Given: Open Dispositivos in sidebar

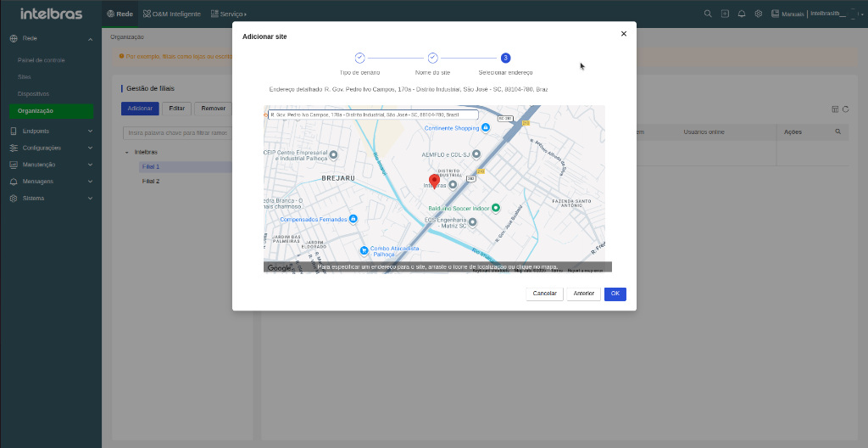Looking at the screenshot, I should (33, 93).
